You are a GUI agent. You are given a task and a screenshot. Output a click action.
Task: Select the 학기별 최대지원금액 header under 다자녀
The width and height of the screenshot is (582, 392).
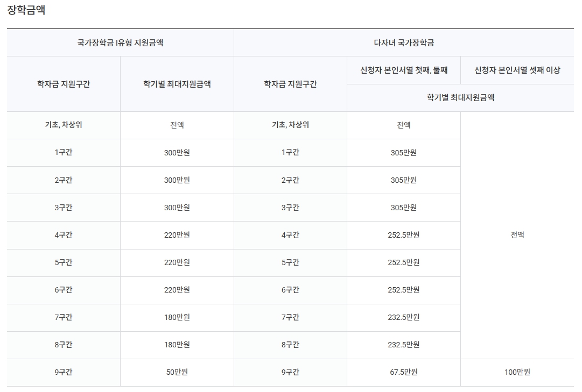461,97
